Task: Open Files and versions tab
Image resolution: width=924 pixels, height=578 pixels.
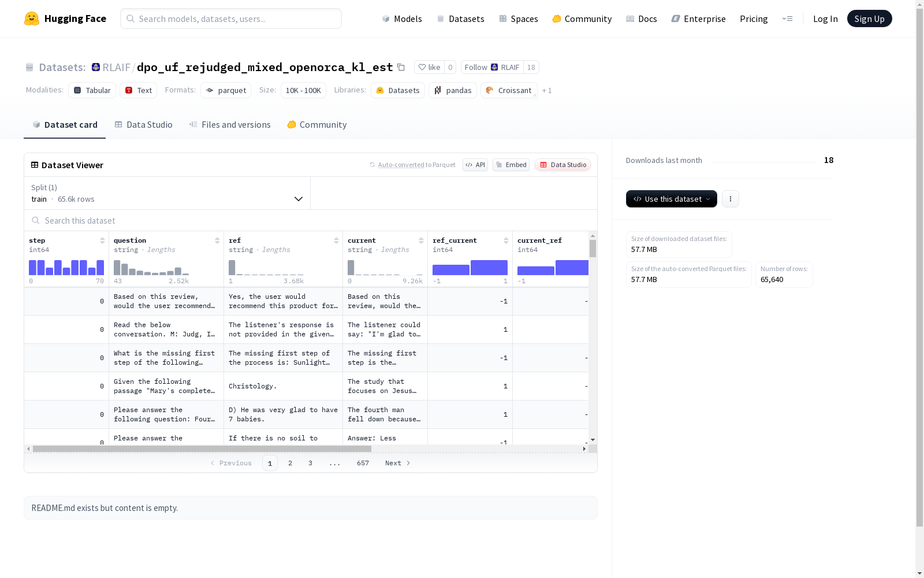Action: click(230, 125)
